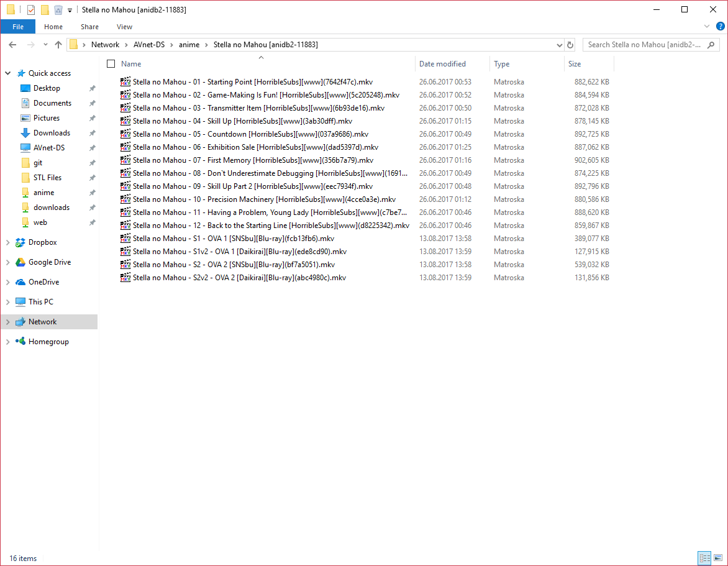Switch to the View ribbon tab
Image resolution: width=728 pixels, height=566 pixels.
124,27
